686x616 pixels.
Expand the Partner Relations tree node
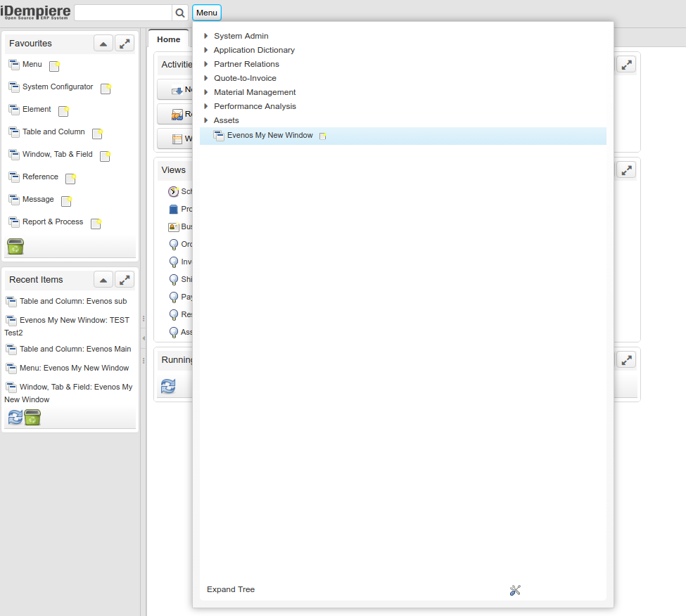click(x=205, y=64)
